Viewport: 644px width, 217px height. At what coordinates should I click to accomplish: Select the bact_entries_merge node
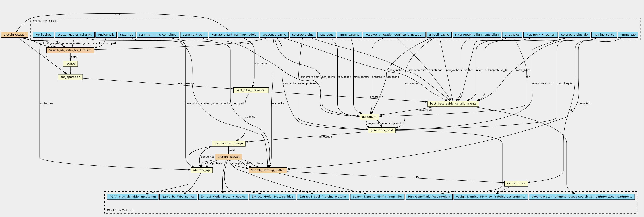coord(228,144)
